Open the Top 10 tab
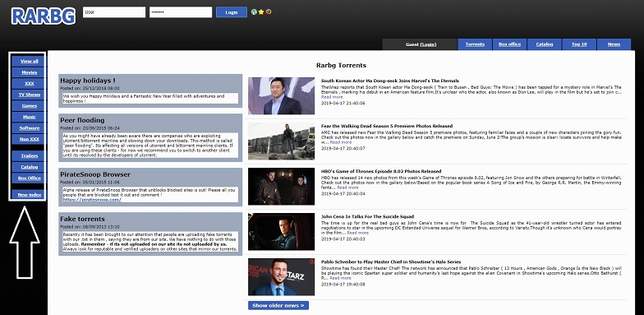This screenshot has width=644, height=315. pyautogui.click(x=579, y=44)
